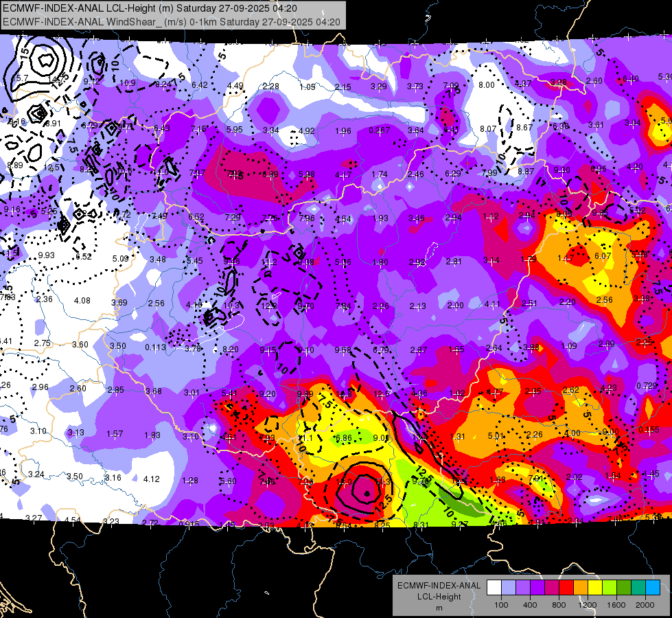Click the map value '0.915'
The width and height of the screenshot is (672, 618).
pos(189,524)
